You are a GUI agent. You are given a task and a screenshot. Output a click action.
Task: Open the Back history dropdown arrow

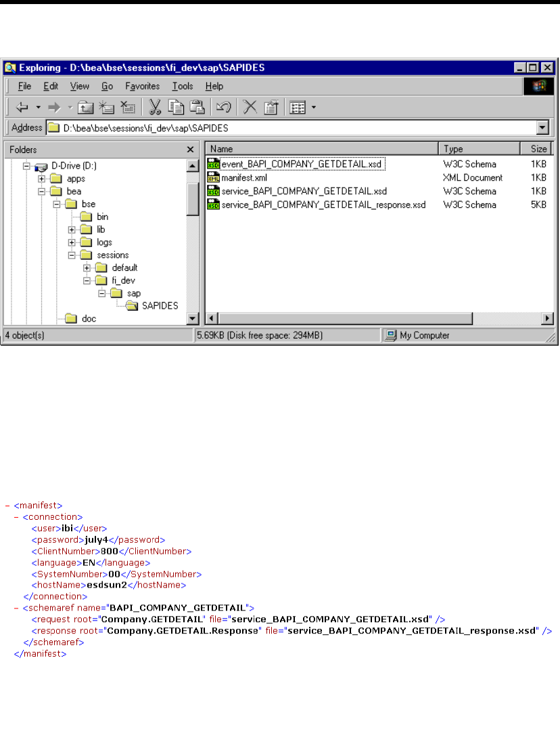(x=38, y=108)
